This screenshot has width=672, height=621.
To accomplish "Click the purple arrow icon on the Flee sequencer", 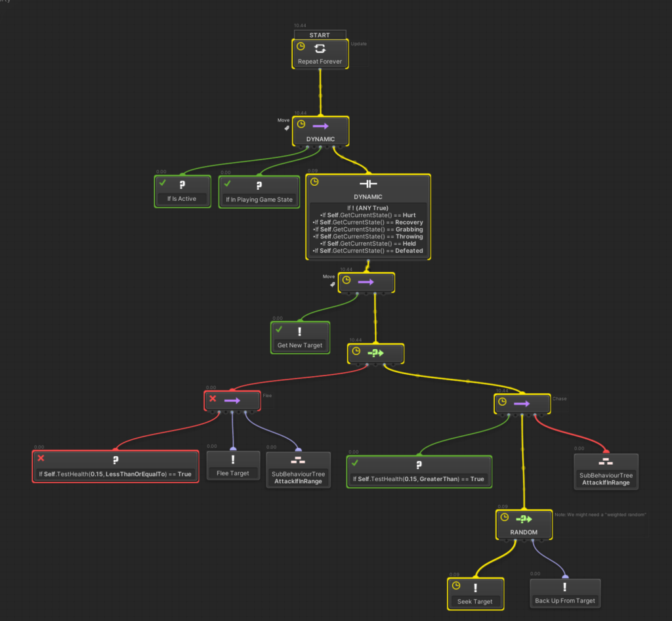I will [x=232, y=400].
